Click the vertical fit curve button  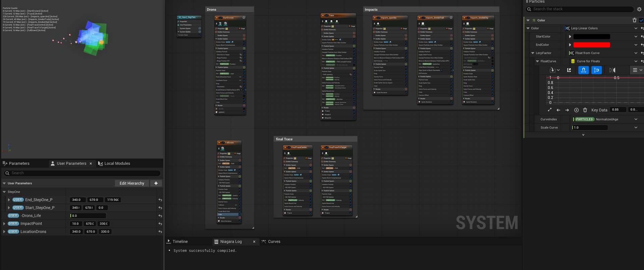pos(596,70)
